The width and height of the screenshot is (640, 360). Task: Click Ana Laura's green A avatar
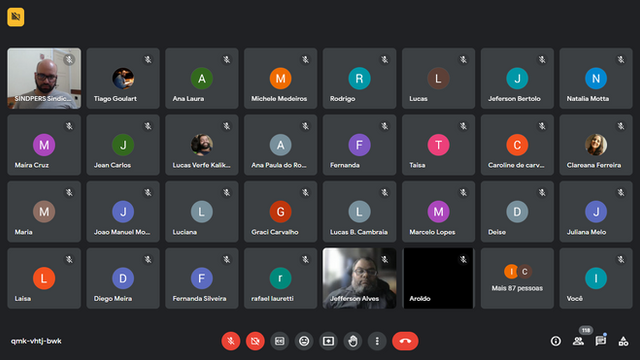click(x=202, y=78)
